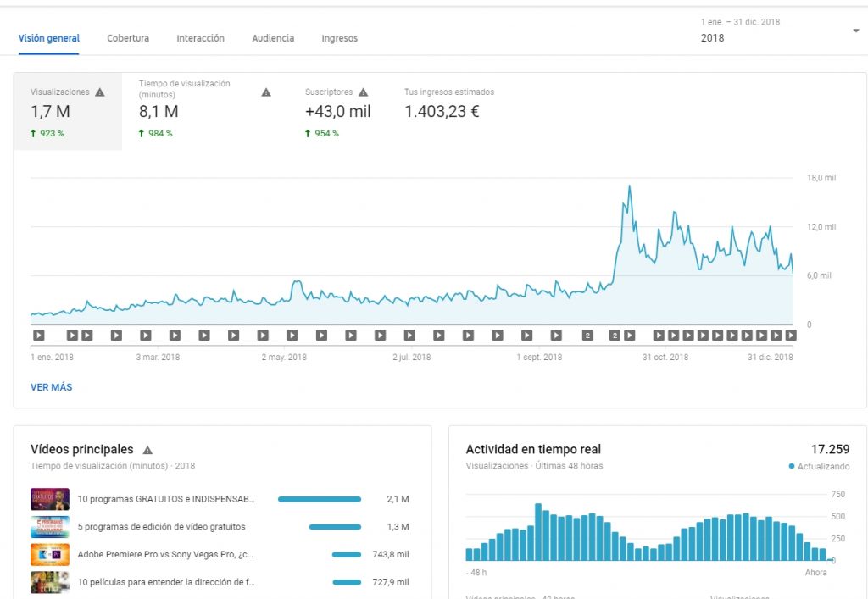Click watch-time bar for top video 2,1 M
The image size is (868, 599).
tap(320, 500)
